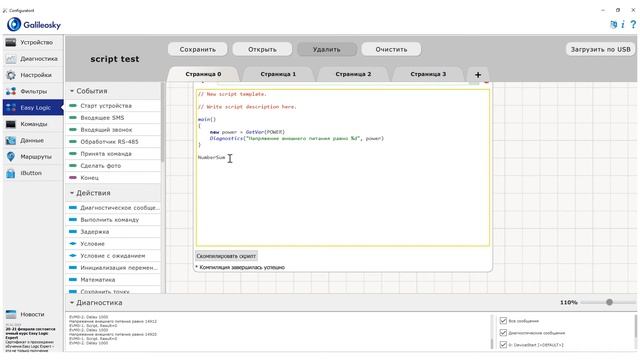Switch to the Страница 1 tab
Image resolution: width=640 pixels, height=360 pixels.
pyautogui.click(x=278, y=74)
